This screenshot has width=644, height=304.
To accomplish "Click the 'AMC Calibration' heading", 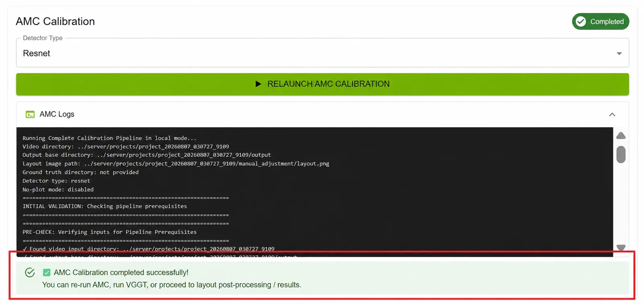I will (56, 21).
